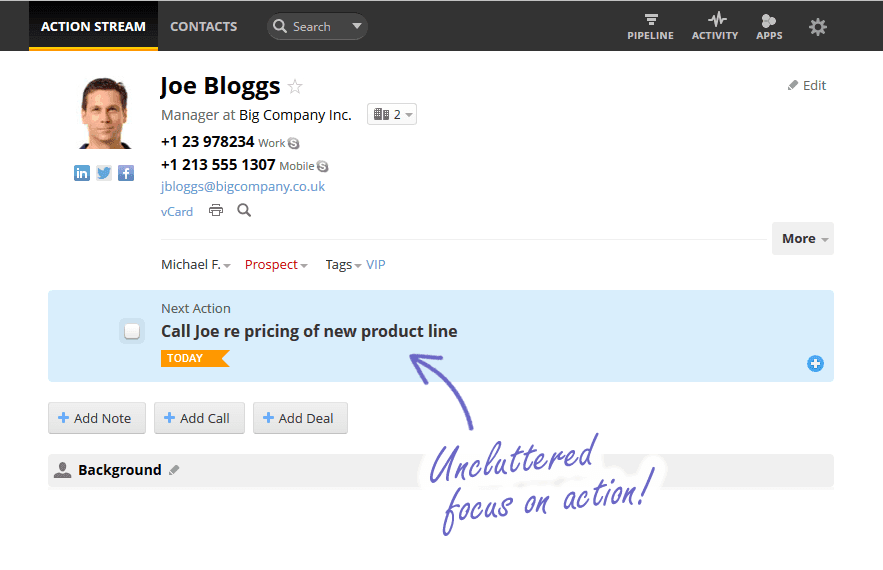Switch to the Action Stream tab
Image resolution: width=883 pixels, height=570 pixels.
pyautogui.click(x=93, y=27)
